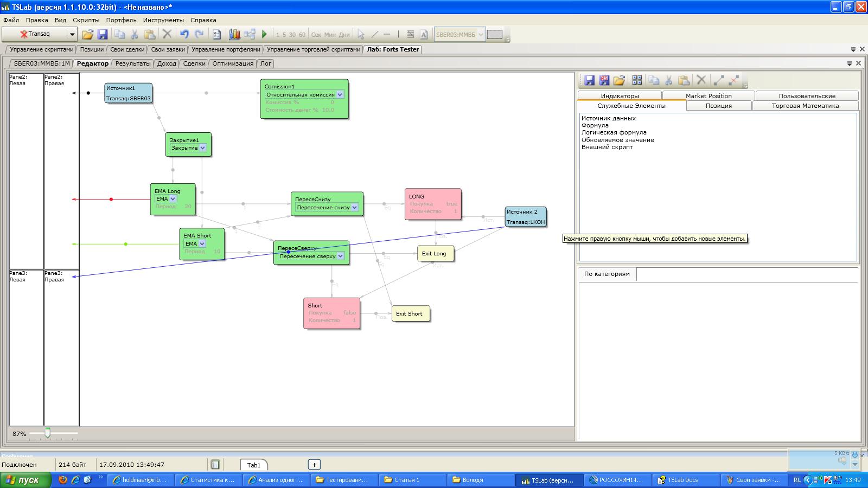Select the horizontal line drawing tool

pyautogui.click(x=387, y=34)
